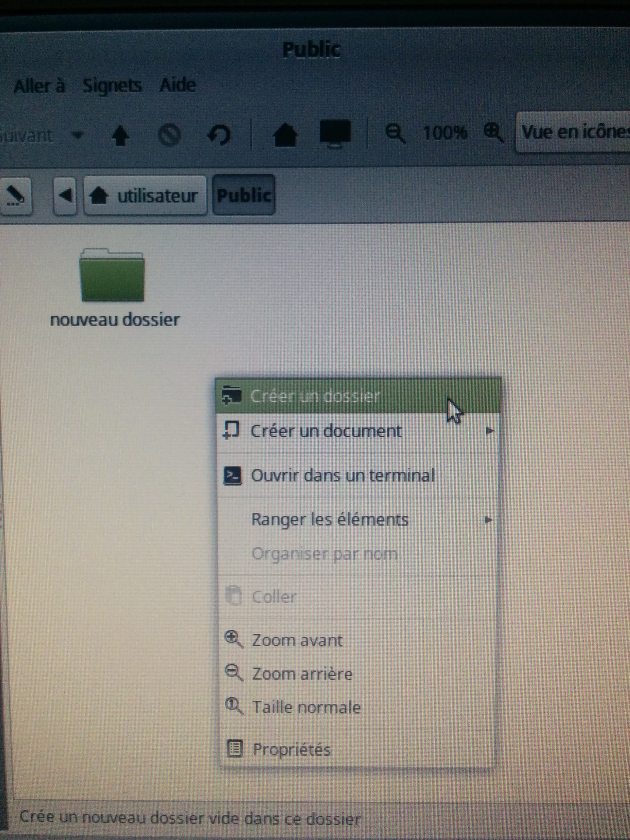Screen dimensions: 630x840
Task: Choose Ouvrir dans un terminal
Action: point(343,475)
